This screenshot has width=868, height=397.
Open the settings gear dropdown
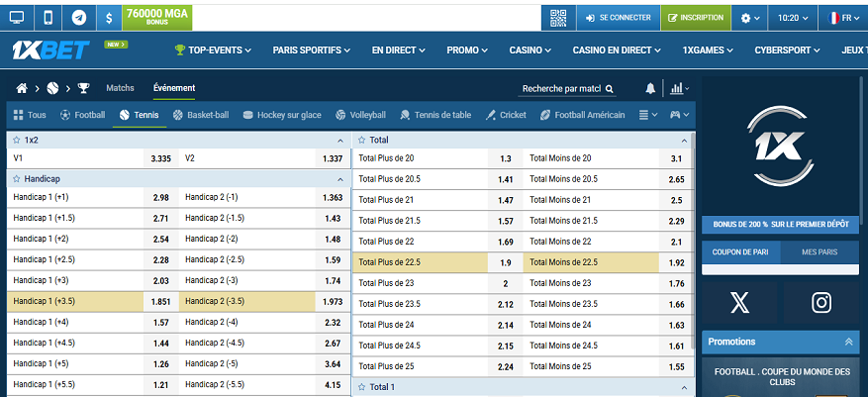750,18
